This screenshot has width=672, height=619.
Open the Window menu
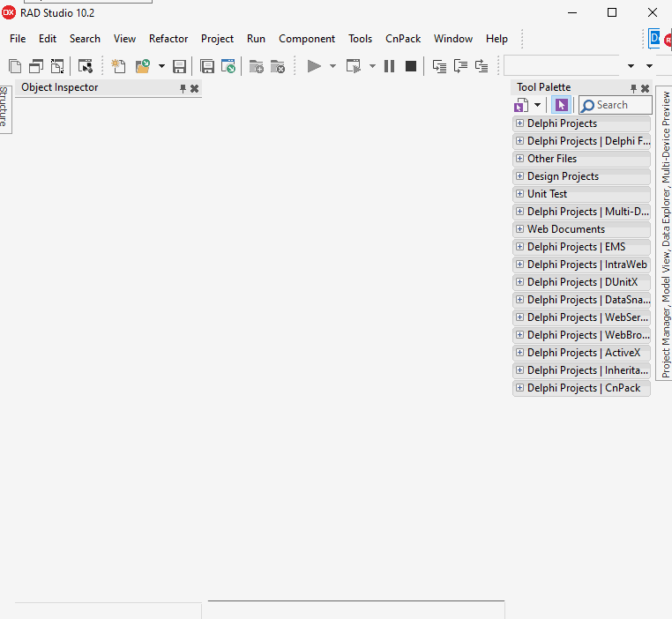[x=453, y=39]
